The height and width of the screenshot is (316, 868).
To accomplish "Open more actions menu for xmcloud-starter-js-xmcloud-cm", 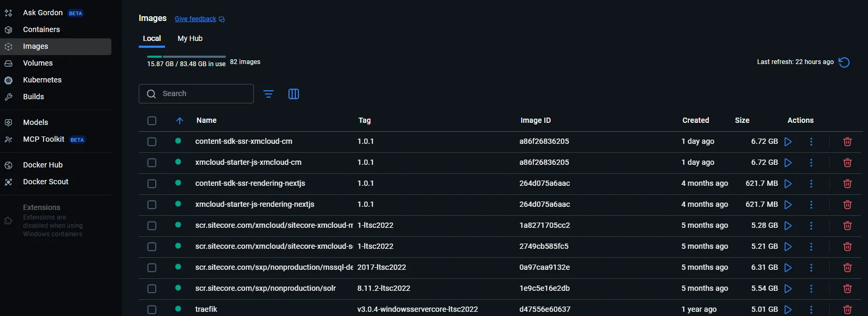I will click(x=811, y=163).
